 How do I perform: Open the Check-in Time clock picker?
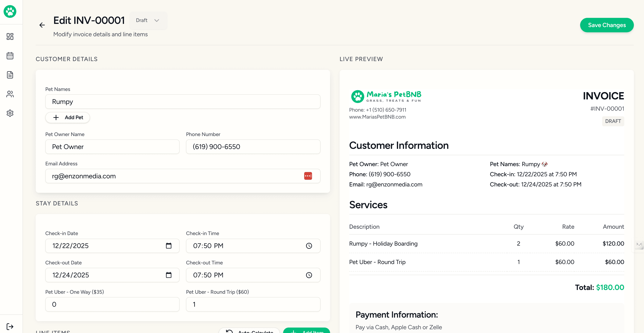coord(309,246)
